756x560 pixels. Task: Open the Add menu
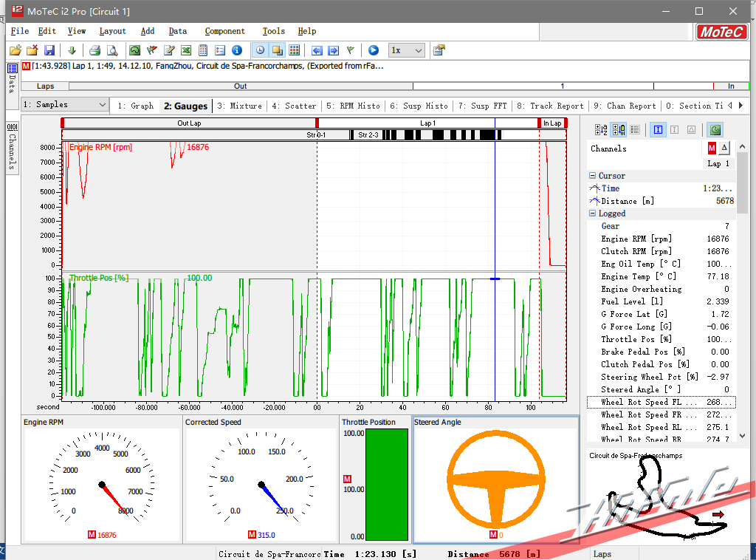[148, 31]
